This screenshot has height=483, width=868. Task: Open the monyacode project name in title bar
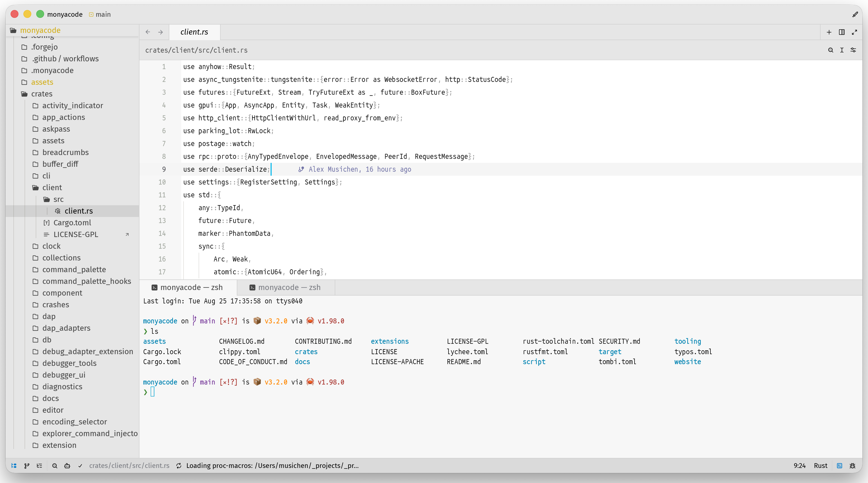(65, 14)
